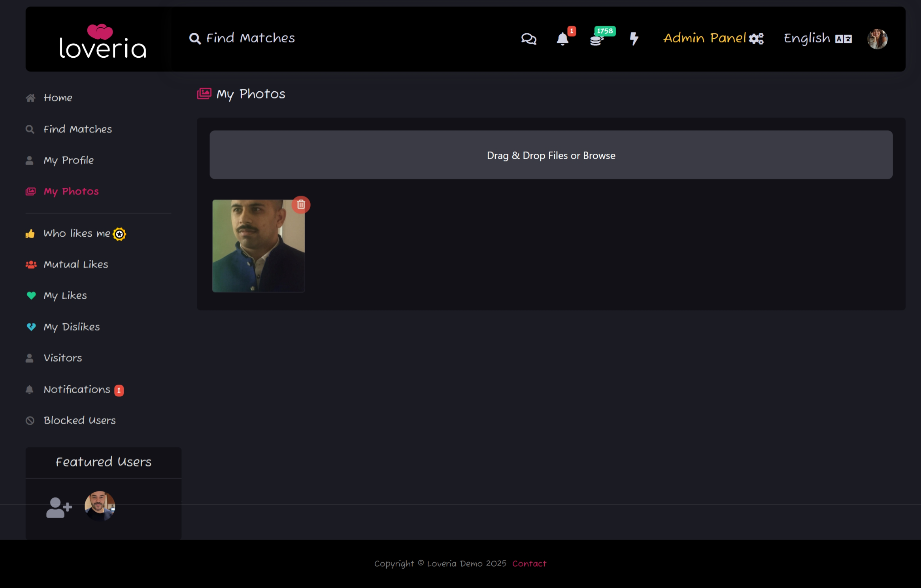Click the Contact link in footer

click(529, 563)
